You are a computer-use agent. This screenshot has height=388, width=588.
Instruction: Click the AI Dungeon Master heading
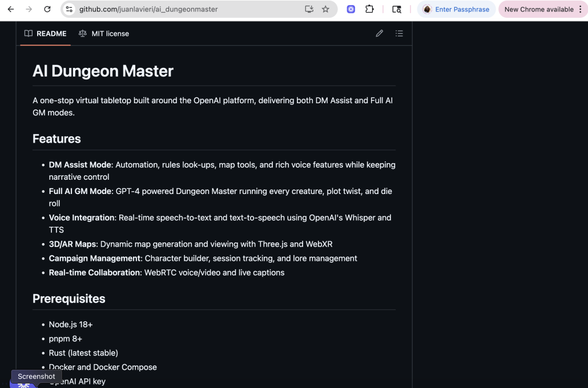tap(103, 71)
